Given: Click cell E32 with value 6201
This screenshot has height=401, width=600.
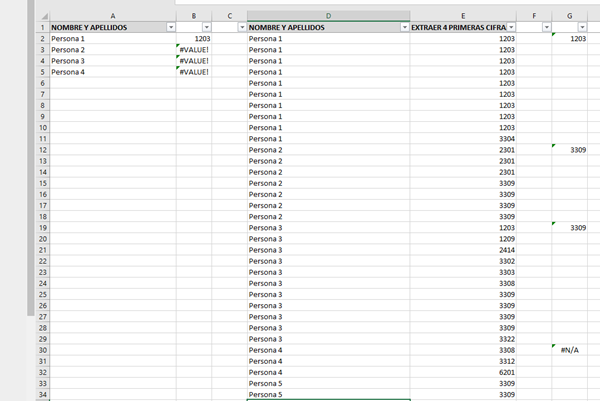Looking at the screenshot, I should (x=463, y=372).
